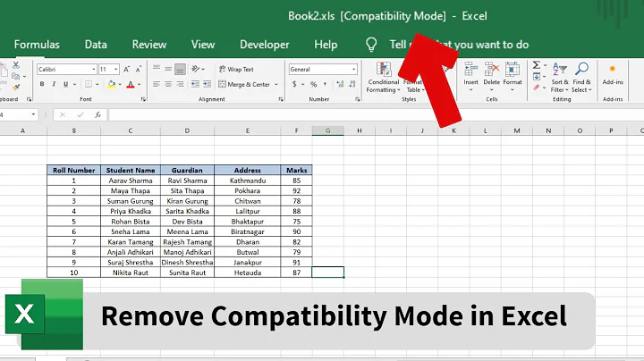
Task: Toggle Bottom Align vertical alignment
Action: 180,70
